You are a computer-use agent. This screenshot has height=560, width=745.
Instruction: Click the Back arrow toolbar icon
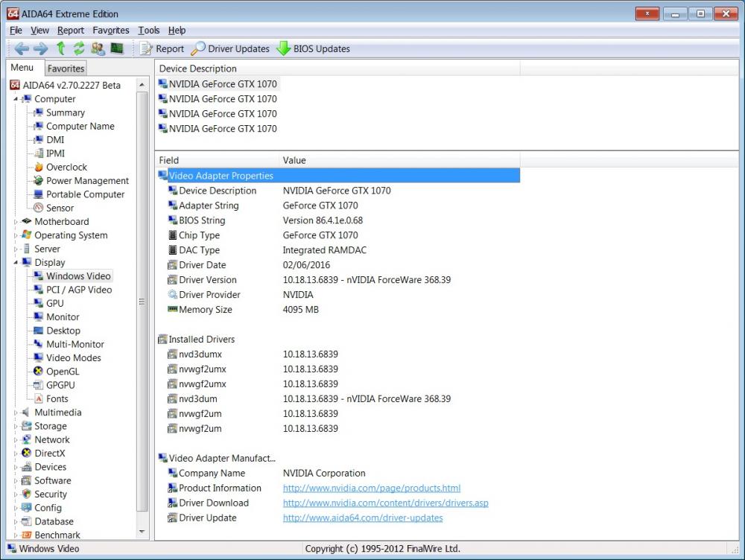click(x=22, y=48)
